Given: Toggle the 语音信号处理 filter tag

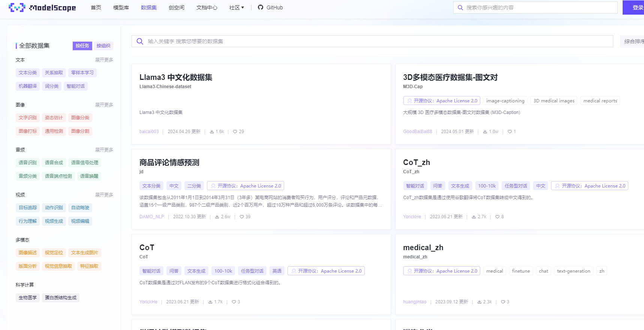Looking at the screenshot, I should click(x=85, y=163).
